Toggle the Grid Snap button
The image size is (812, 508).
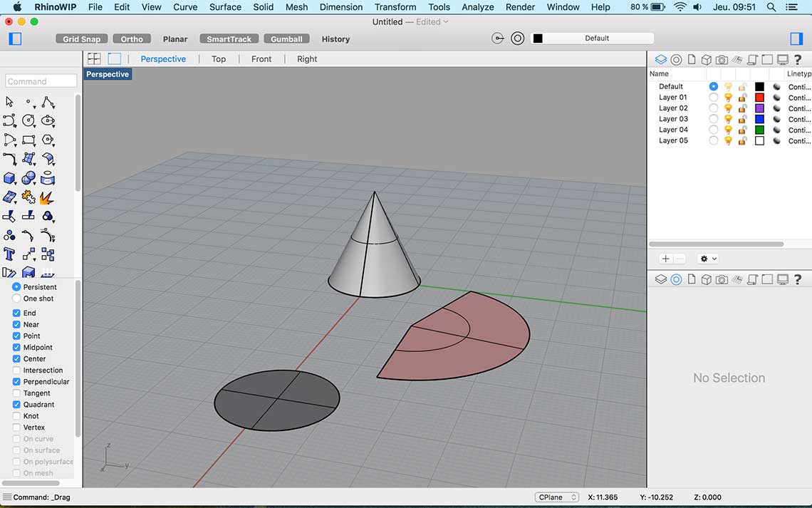coord(82,39)
